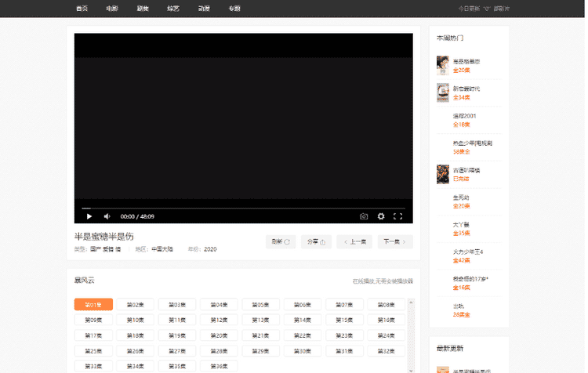The image size is (588, 373).
Task: Take a snapshot with the camera icon
Action: [x=364, y=216]
